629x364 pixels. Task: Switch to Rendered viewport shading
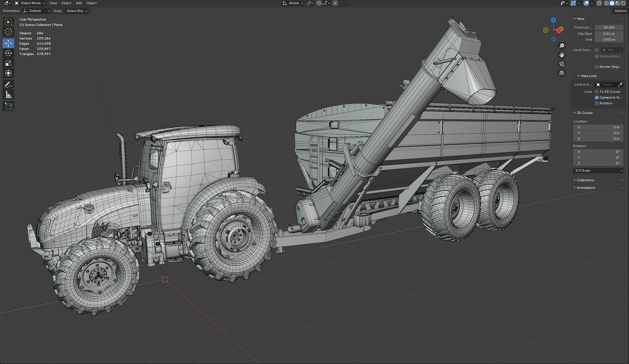623,3
